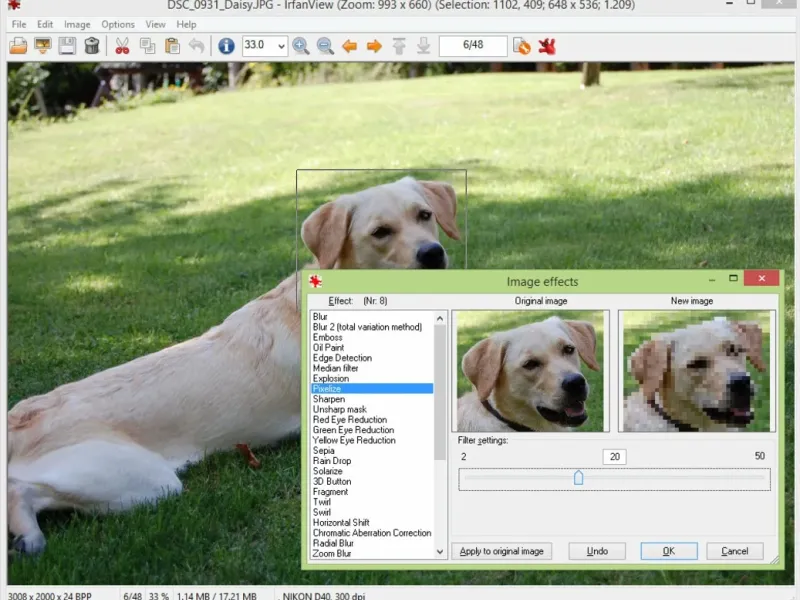Viewport: 800px width, 600px height.
Task: Confirm the effect with the OK button
Action: click(668, 551)
